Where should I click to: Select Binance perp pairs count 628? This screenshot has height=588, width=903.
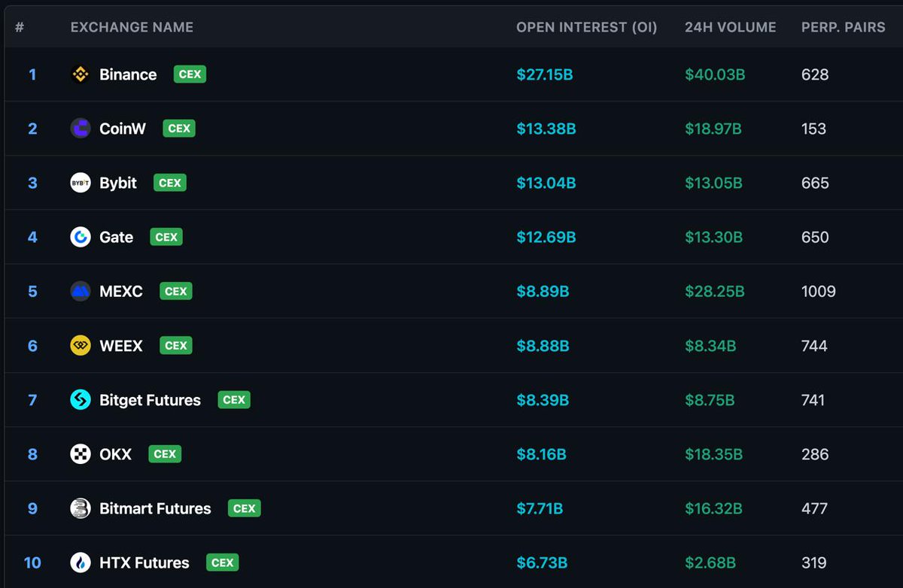click(x=815, y=74)
